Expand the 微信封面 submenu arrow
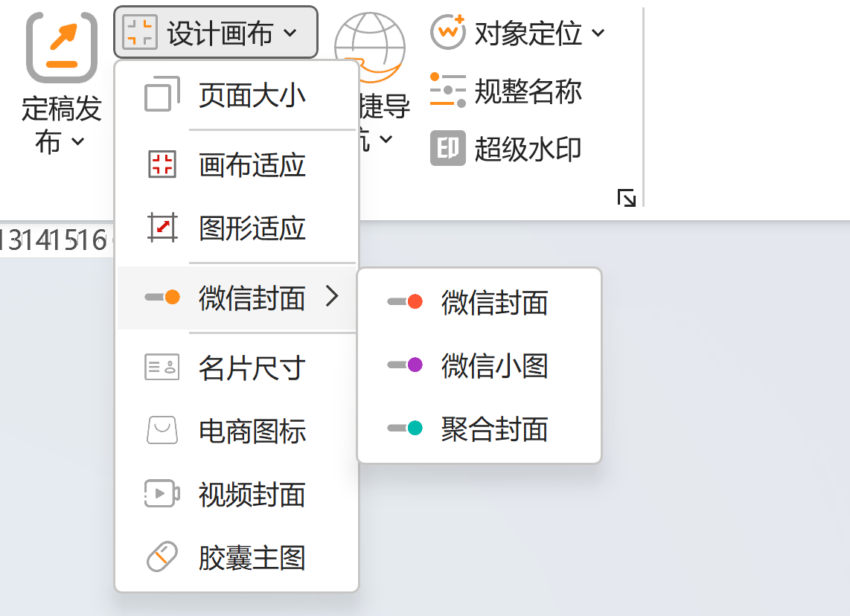850x616 pixels. point(332,298)
